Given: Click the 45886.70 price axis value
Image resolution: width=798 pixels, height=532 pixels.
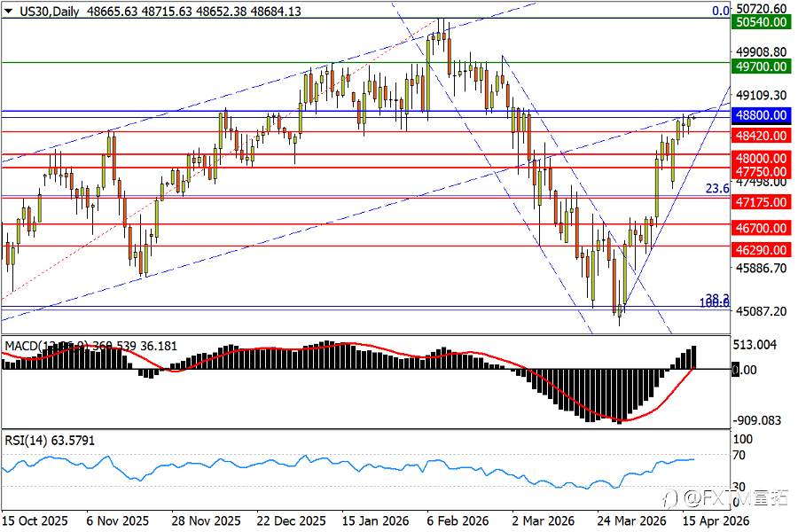Looking at the screenshot, I should click(x=762, y=268).
